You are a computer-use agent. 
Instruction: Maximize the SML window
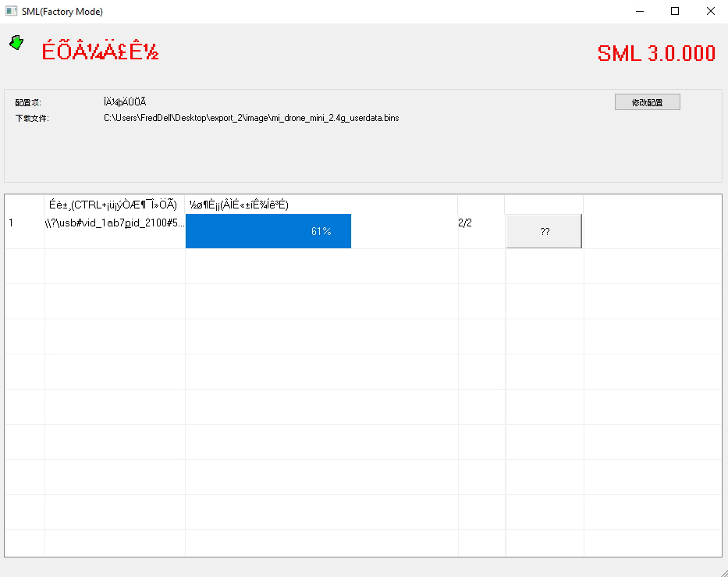tap(675, 11)
